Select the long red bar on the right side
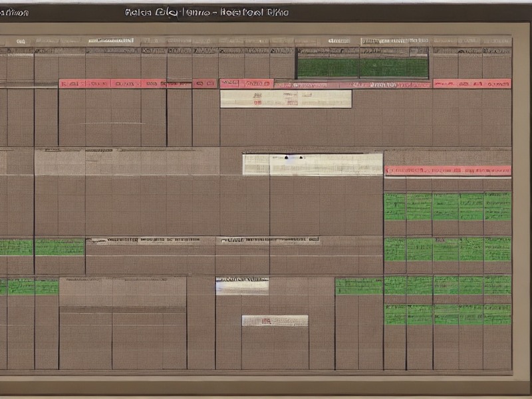The height and width of the screenshot is (399, 532). [448, 170]
